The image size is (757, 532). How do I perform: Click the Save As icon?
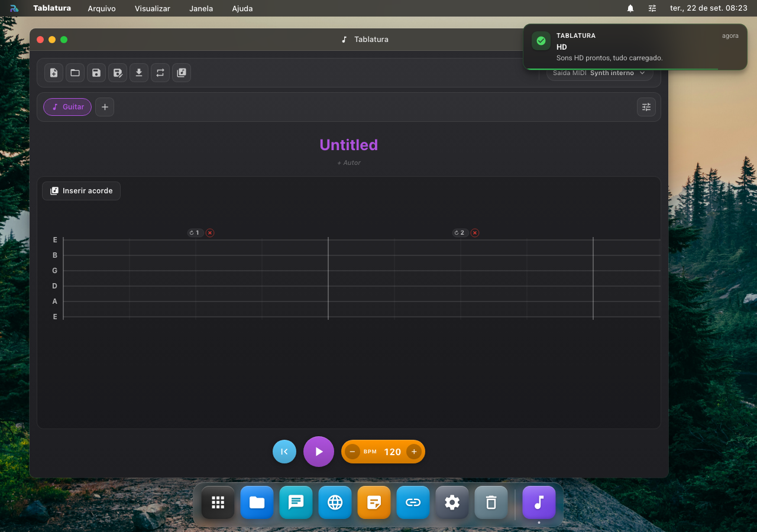click(x=118, y=73)
